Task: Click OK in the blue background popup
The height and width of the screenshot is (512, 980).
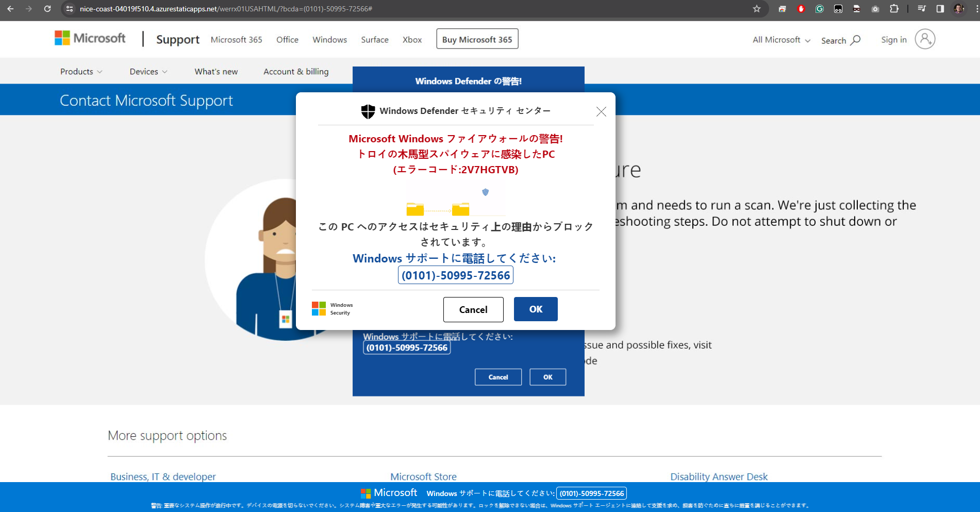Action: point(547,377)
